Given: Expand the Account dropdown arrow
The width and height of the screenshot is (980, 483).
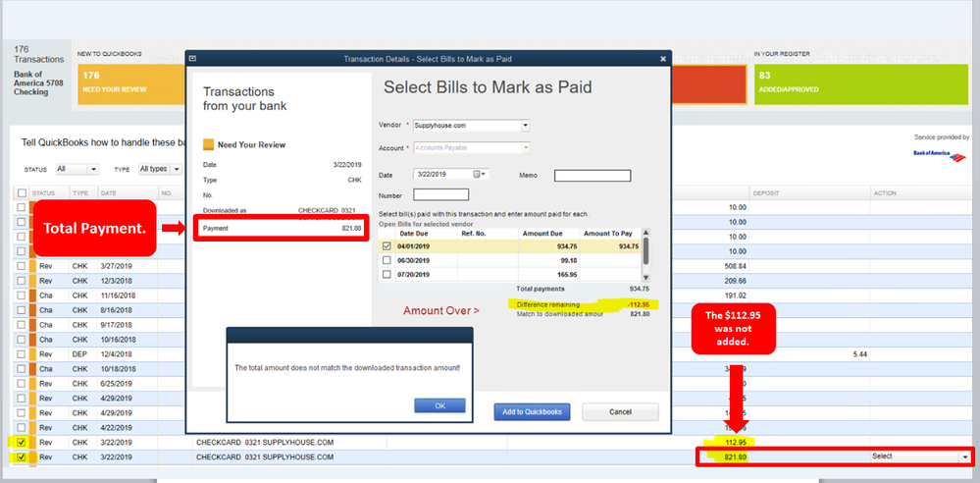Looking at the screenshot, I should [525, 147].
